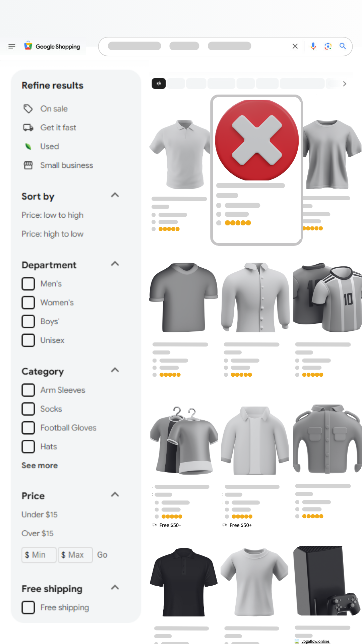Filter by Over $15 price
362x644 pixels.
click(38, 533)
